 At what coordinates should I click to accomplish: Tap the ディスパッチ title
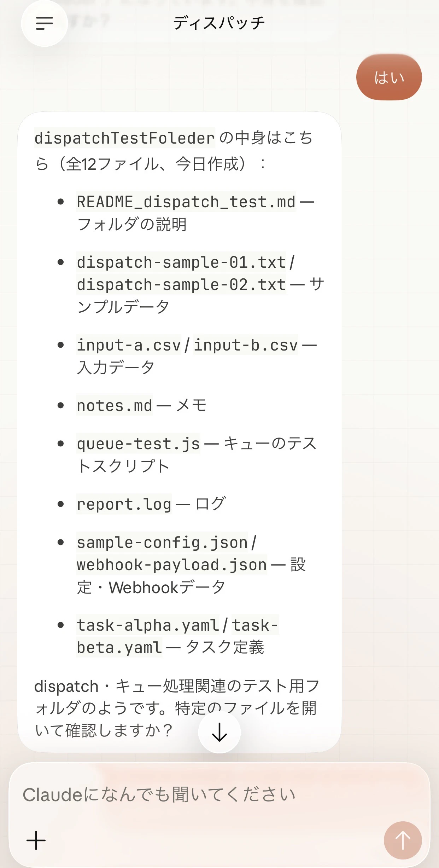coord(219,23)
